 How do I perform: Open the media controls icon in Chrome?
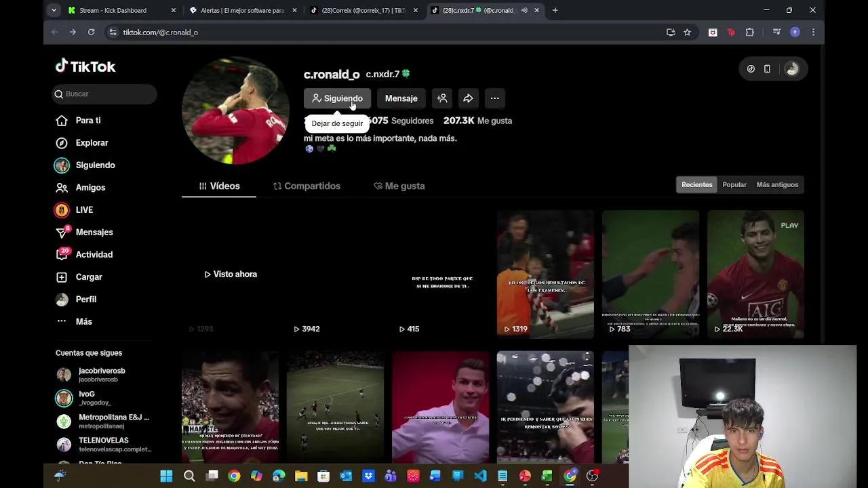click(x=777, y=33)
